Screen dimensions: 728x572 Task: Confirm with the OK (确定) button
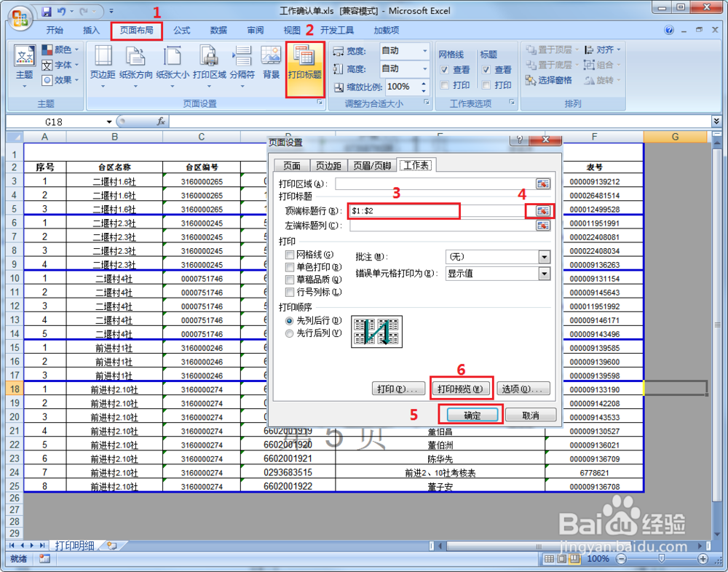(472, 415)
